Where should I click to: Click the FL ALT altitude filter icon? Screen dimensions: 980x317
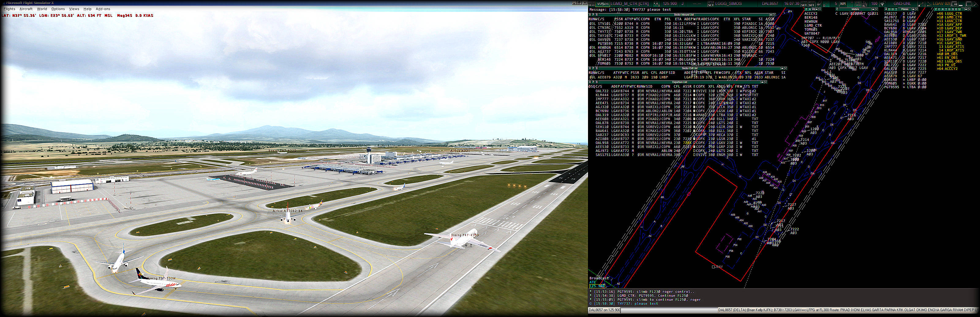pyautogui.click(x=865, y=3)
